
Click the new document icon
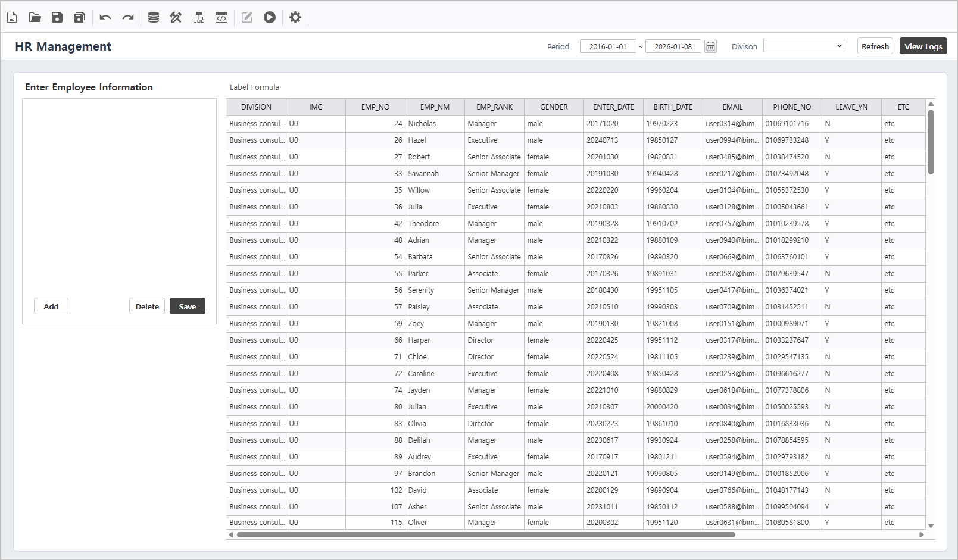tap(12, 17)
